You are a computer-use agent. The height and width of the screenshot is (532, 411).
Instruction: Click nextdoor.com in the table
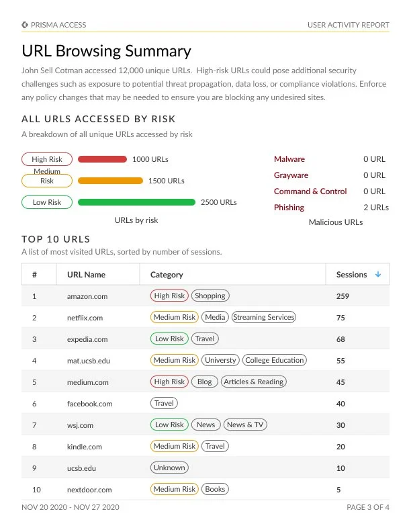pyautogui.click(x=89, y=490)
